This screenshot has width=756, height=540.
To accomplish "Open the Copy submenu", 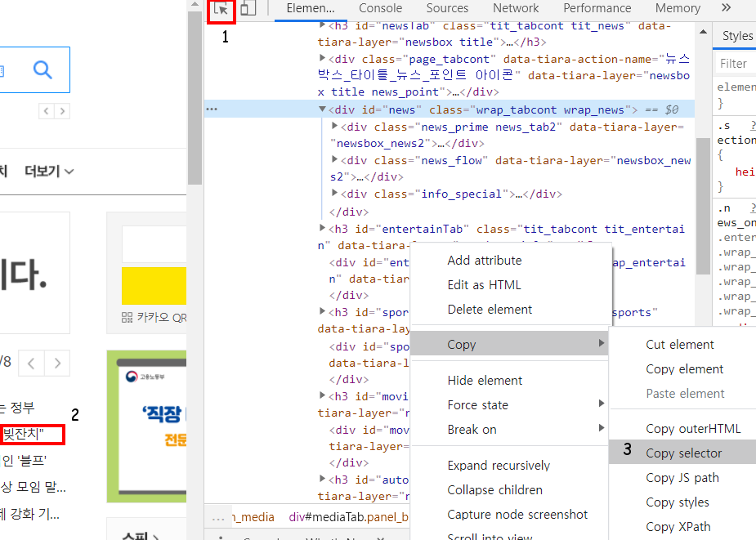I will point(509,344).
